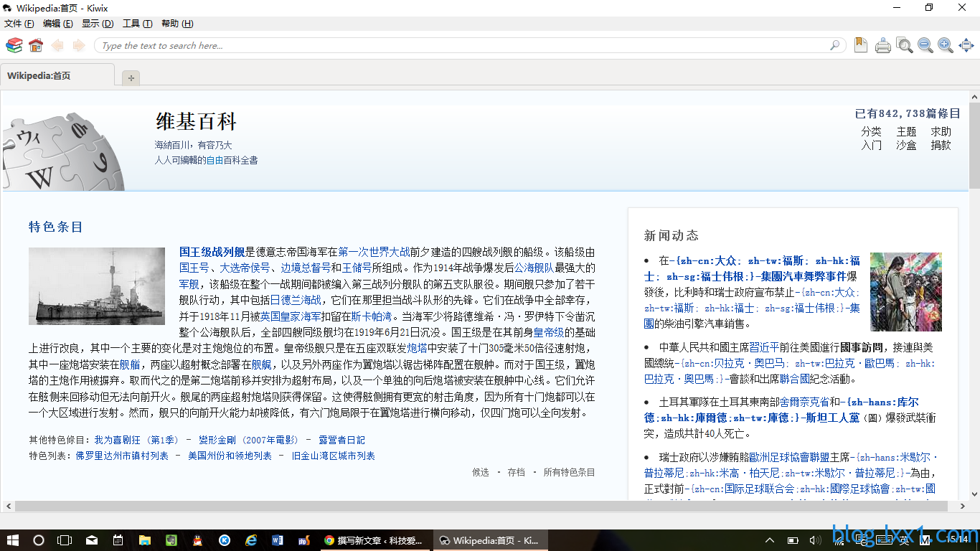Follow the 斯卡帕湾 link

[x=371, y=316]
